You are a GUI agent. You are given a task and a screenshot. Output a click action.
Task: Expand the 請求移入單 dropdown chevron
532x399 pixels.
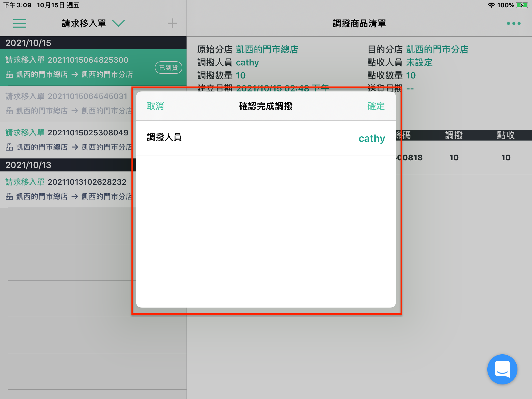(x=118, y=23)
